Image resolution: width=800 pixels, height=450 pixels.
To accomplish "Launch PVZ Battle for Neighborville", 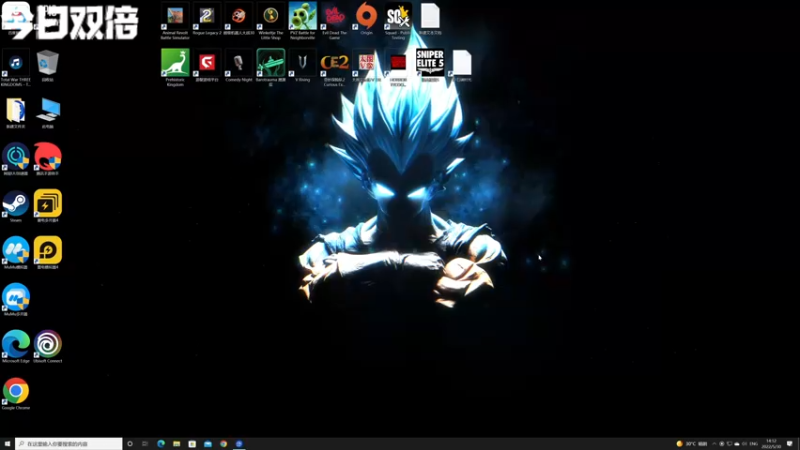I will point(303,20).
